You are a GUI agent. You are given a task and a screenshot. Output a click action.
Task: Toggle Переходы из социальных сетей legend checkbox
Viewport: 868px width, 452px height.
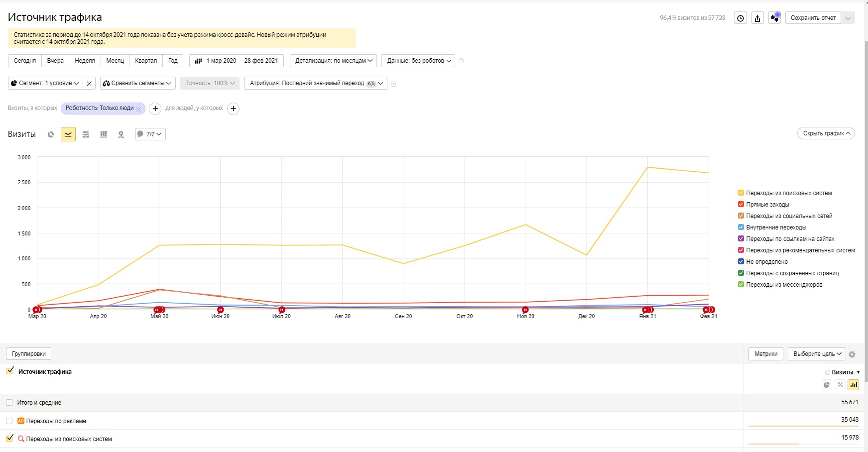pos(741,216)
